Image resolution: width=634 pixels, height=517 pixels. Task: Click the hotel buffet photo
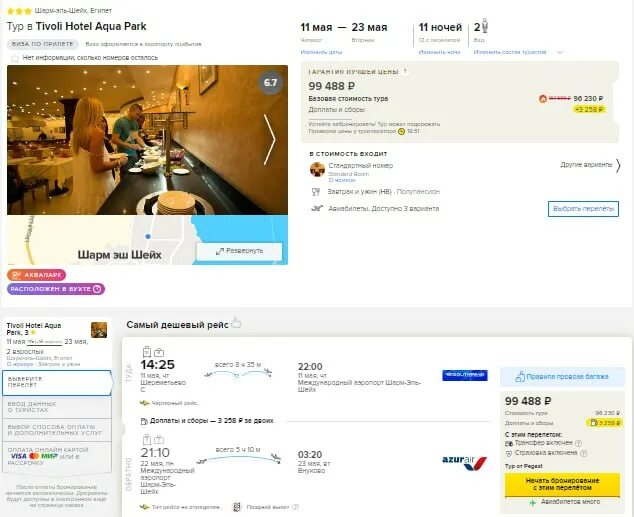pos(147,140)
